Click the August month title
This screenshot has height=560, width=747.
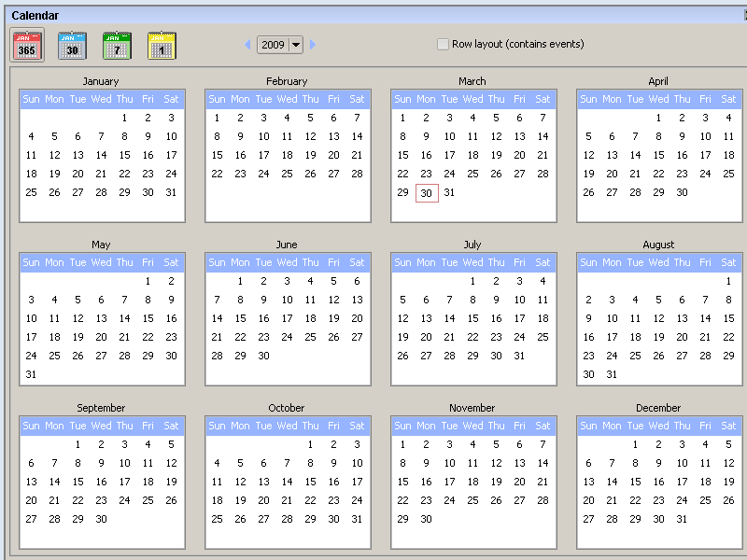click(658, 245)
